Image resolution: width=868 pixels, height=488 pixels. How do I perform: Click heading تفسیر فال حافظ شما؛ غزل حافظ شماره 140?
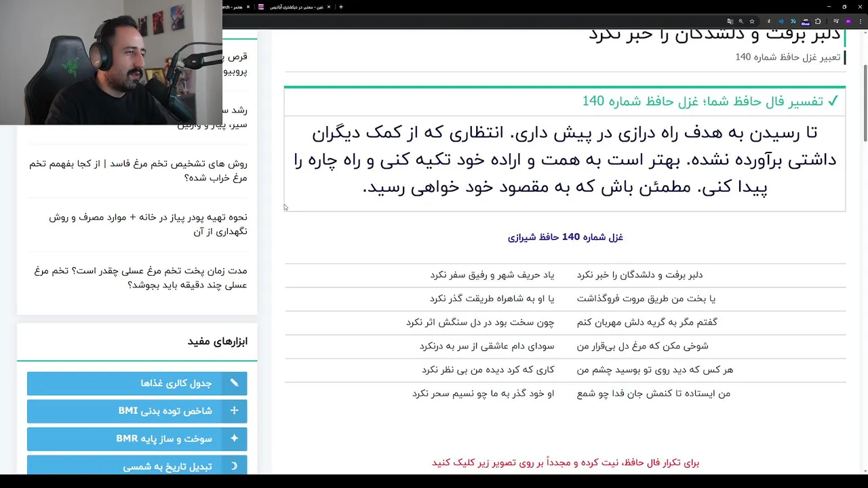point(703,101)
